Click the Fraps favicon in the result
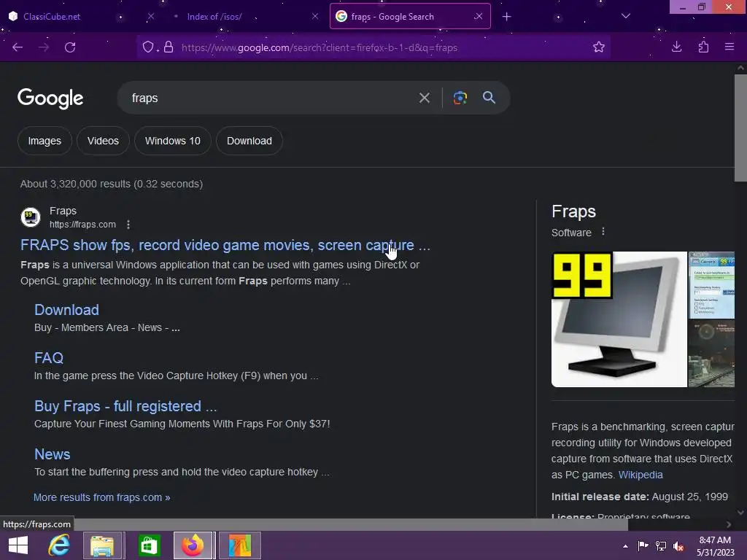747x560 pixels. pos(31,217)
